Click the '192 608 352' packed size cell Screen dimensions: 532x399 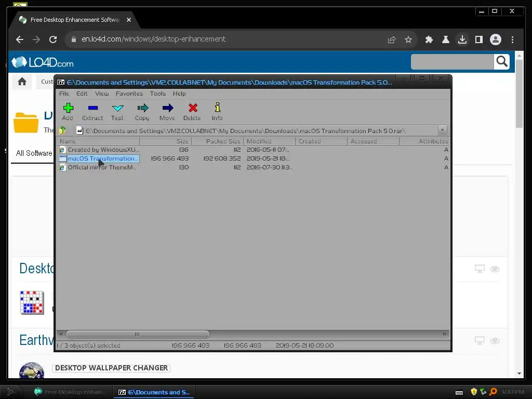pos(222,158)
